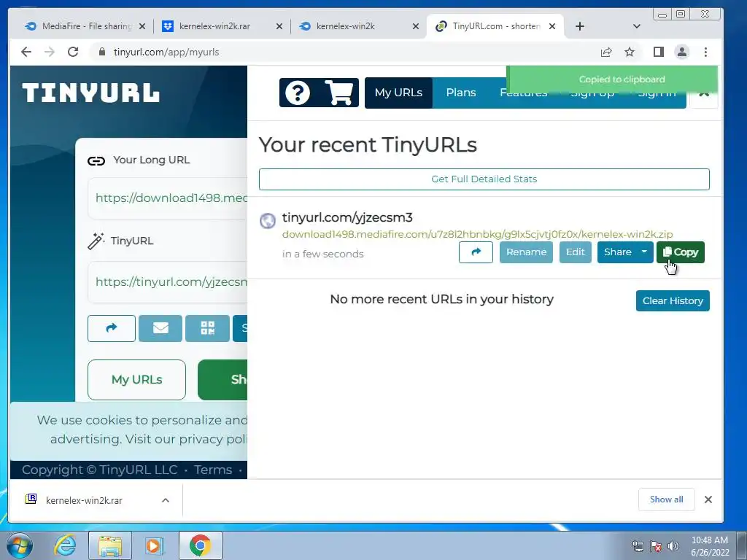Open Windows Media Player from taskbar
The image size is (747, 560).
154,545
